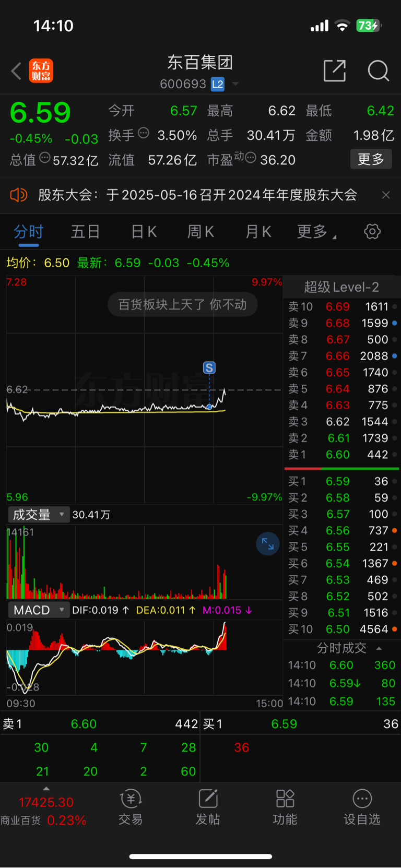Tap the bottom 卖1 6.60 442 bar
This screenshot has width=401, height=868.
coord(100,724)
